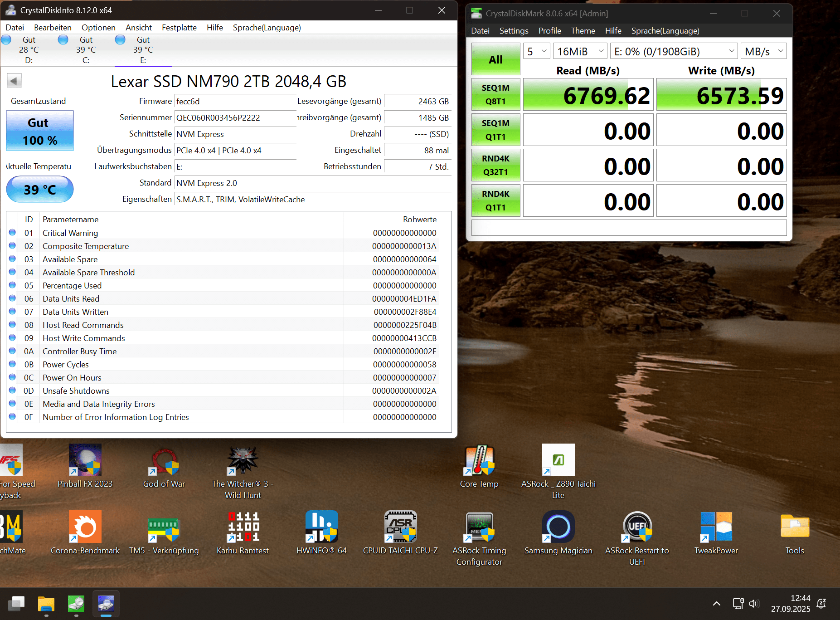840x620 pixels.
Task: Select drive D: status tab in CrystalDiskInfo
Action: click(x=29, y=50)
